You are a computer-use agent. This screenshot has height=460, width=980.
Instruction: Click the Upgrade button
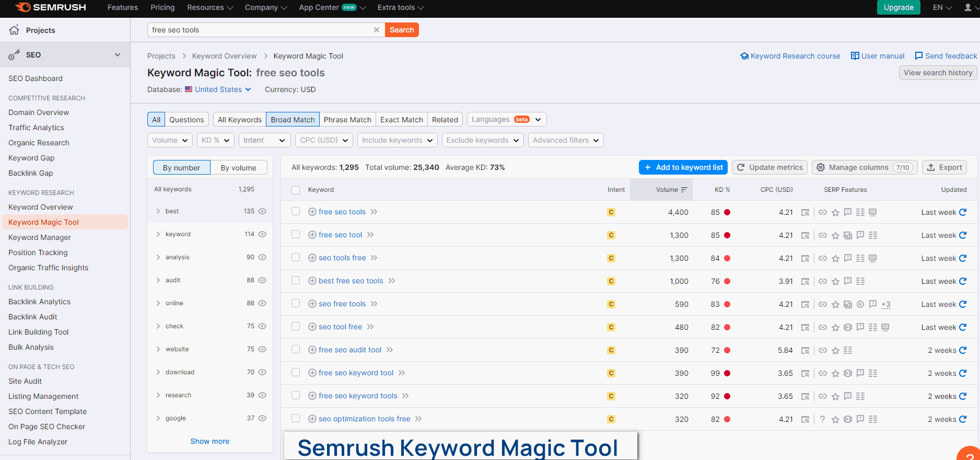point(899,7)
